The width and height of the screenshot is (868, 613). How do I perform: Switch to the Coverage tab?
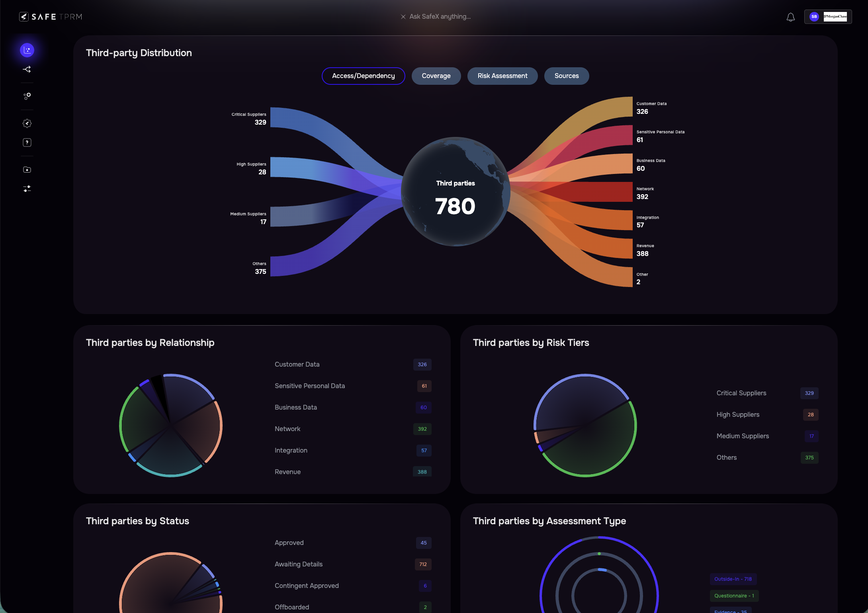tap(436, 76)
